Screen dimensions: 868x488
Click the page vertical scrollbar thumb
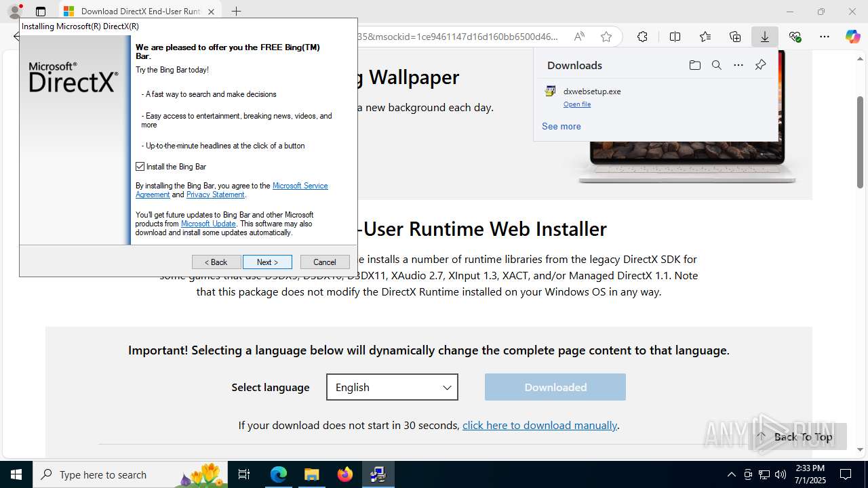[x=860, y=142]
